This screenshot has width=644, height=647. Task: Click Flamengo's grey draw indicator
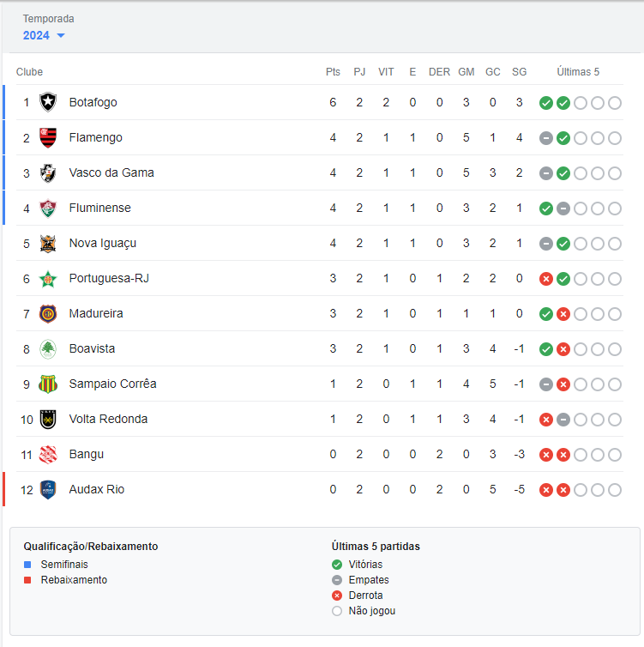[546, 138]
